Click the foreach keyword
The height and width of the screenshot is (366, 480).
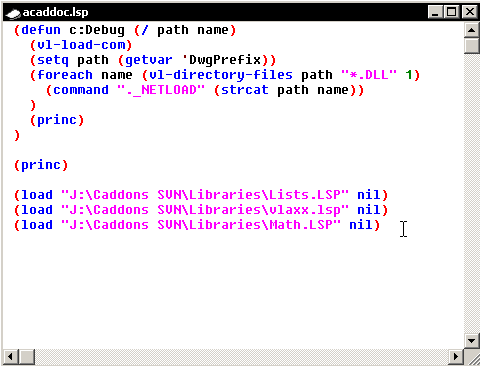click(65, 75)
